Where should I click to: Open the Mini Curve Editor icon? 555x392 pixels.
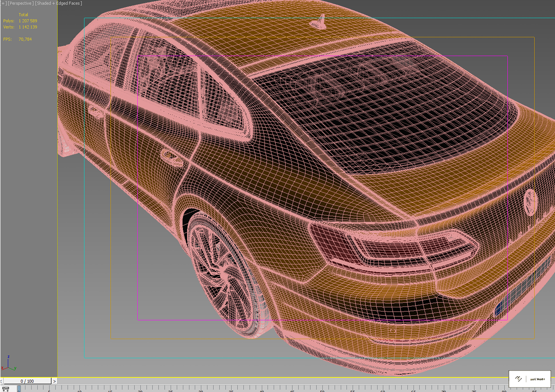[x=5, y=389]
